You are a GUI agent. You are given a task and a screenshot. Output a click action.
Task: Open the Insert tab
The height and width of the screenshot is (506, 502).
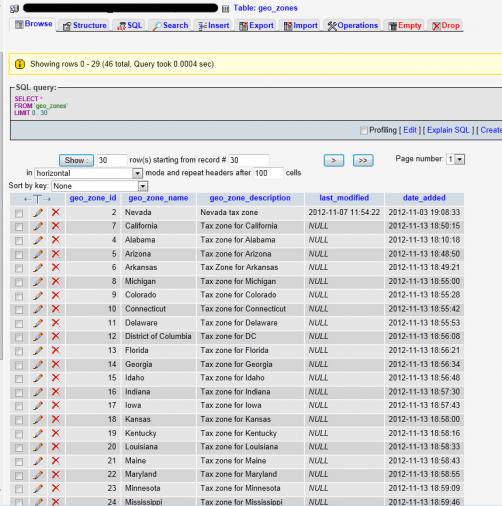pos(213,25)
